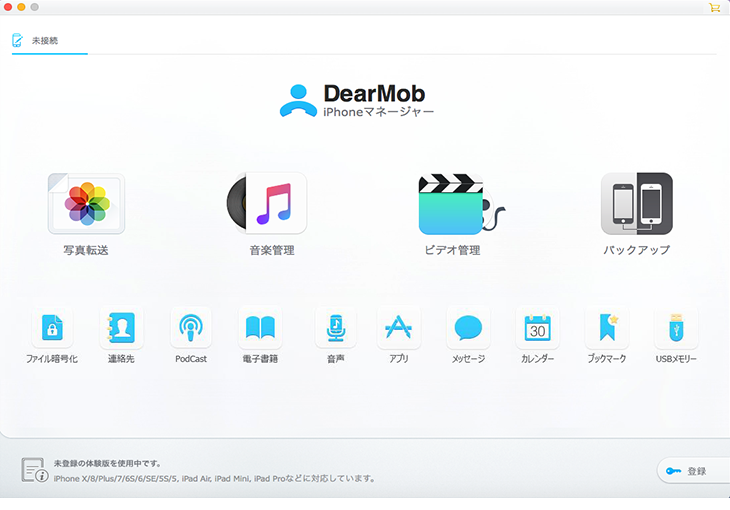Open 音声 voice microphone icon
This screenshot has width=730, height=510.
336,327
